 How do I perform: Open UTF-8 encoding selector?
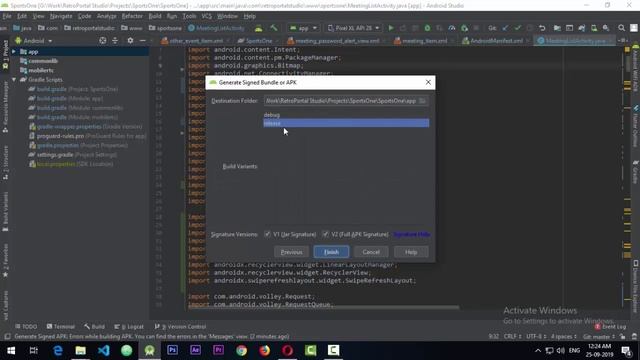pos(536,337)
